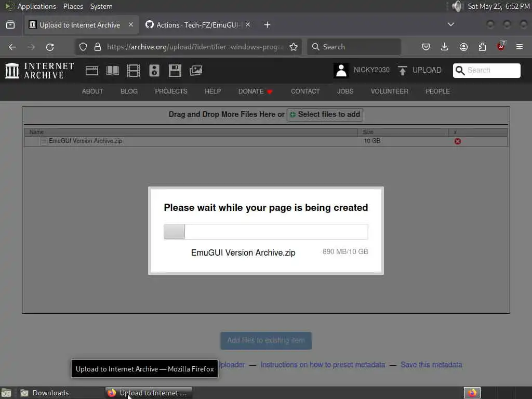This screenshot has width=532, height=399.
Task: Click the 890 MB/10 GB progress text
Action: 345,252
